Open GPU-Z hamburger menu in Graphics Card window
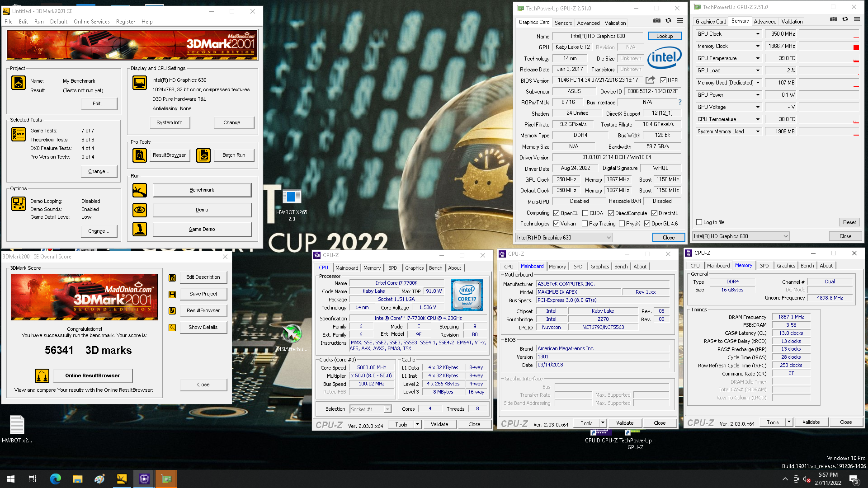The width and height of the screenshot is (868, 488). click(680, 20)
